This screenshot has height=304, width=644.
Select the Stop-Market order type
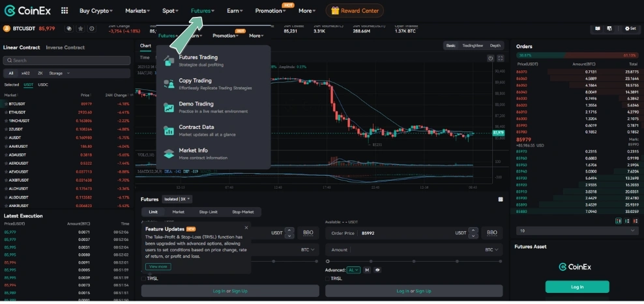242,212
